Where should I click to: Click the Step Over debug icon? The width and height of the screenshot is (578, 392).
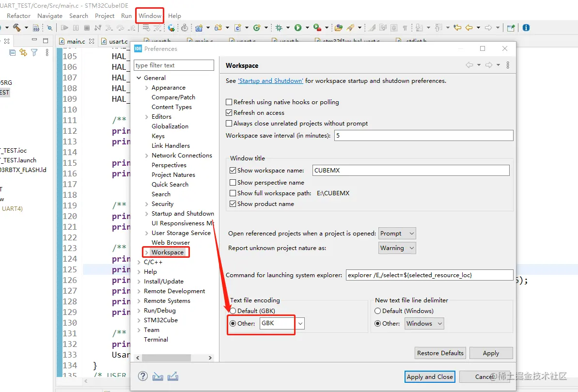click(121, 28)
